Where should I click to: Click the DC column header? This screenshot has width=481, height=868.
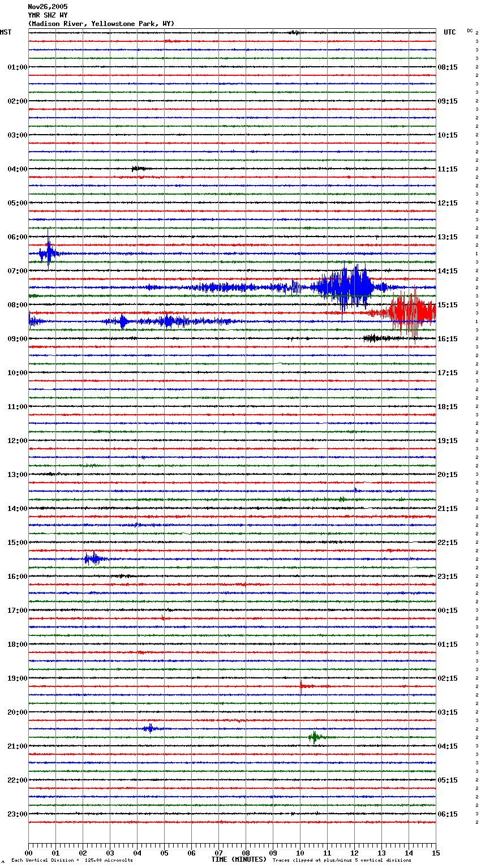470,31
